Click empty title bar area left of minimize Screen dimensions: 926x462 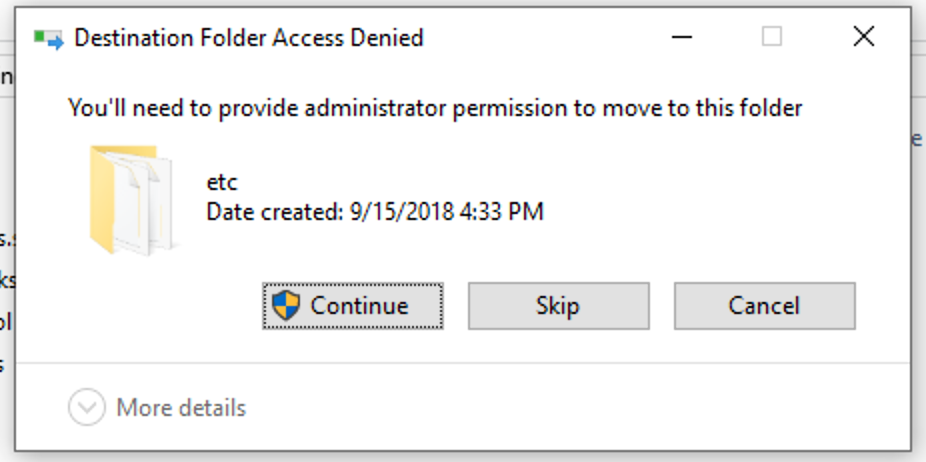coord(540,38)
